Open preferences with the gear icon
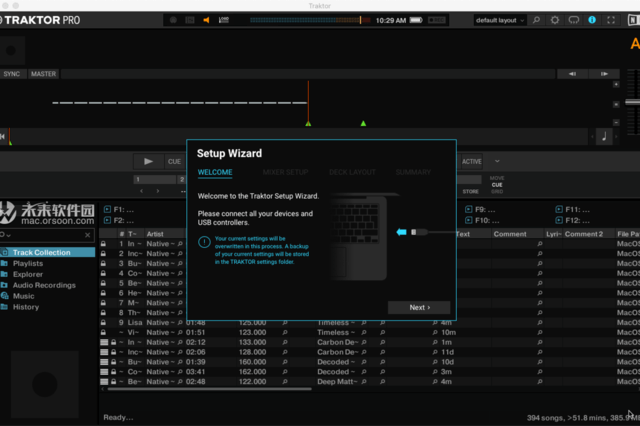640x426 pixels. coord(555,20)
